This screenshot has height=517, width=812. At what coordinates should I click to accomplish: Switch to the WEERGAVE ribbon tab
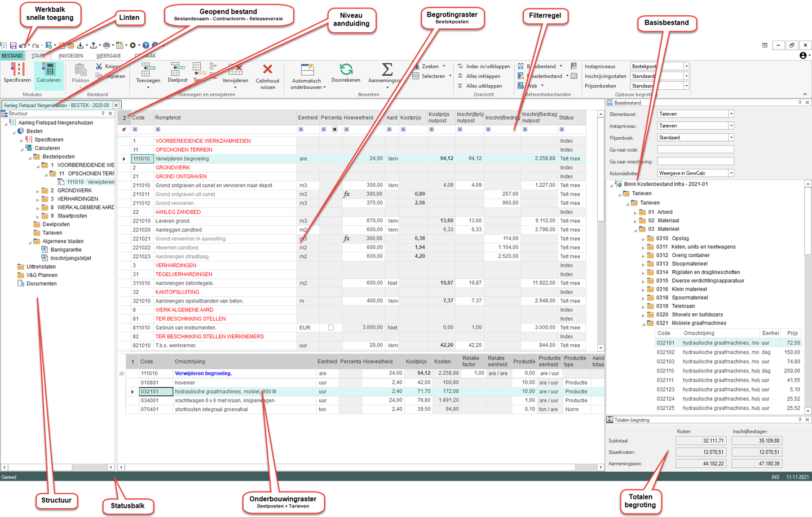tap(109, 56)
